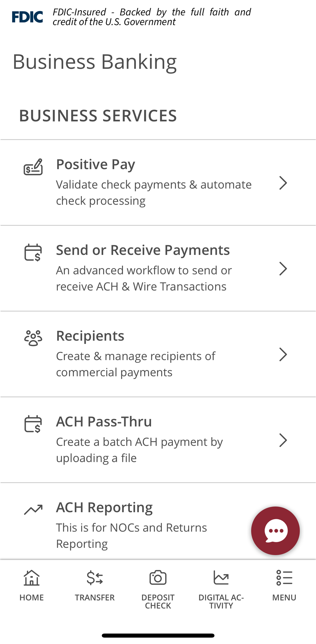Expand Positive Pay with its chevron arrow

coord(283,183)
